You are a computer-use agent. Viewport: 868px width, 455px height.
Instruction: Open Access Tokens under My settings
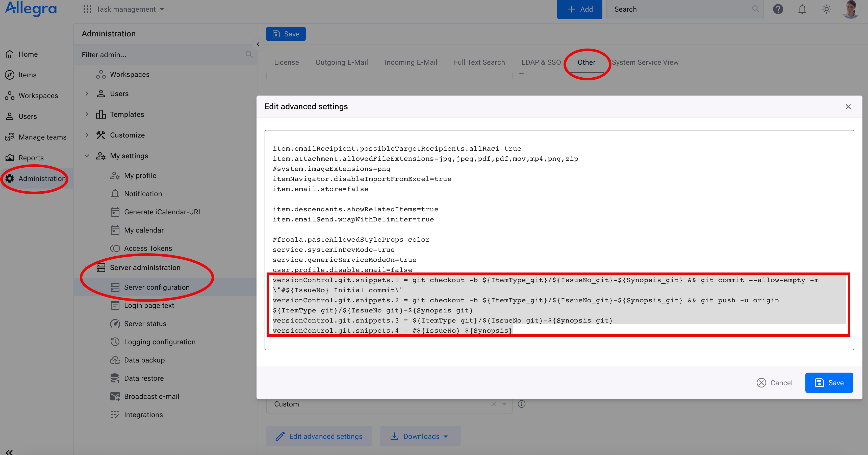pyautogui.click(x=148, y=248)
